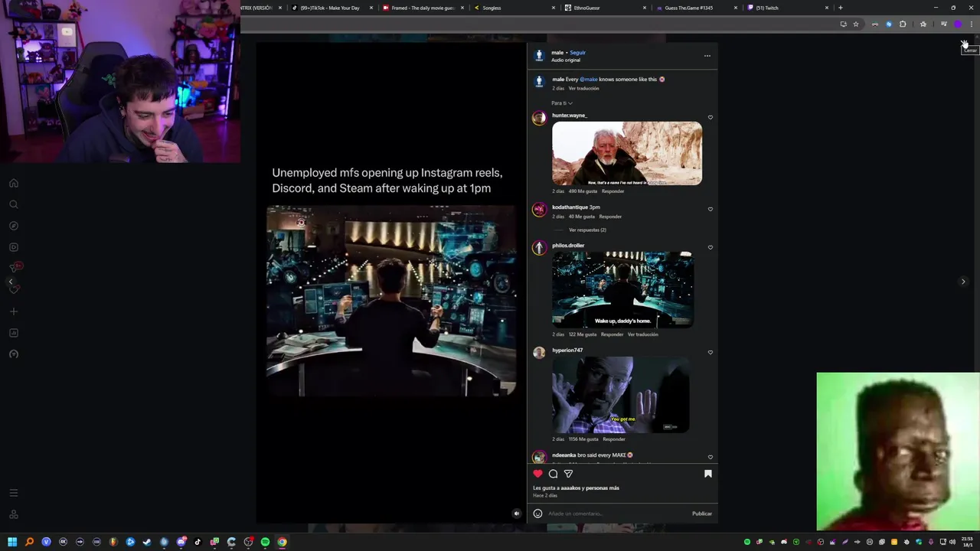The height and width of the screenshot is (551, 980).
Task: Focus the 'Añade un comentario' field
Action: tap(616, 514)
